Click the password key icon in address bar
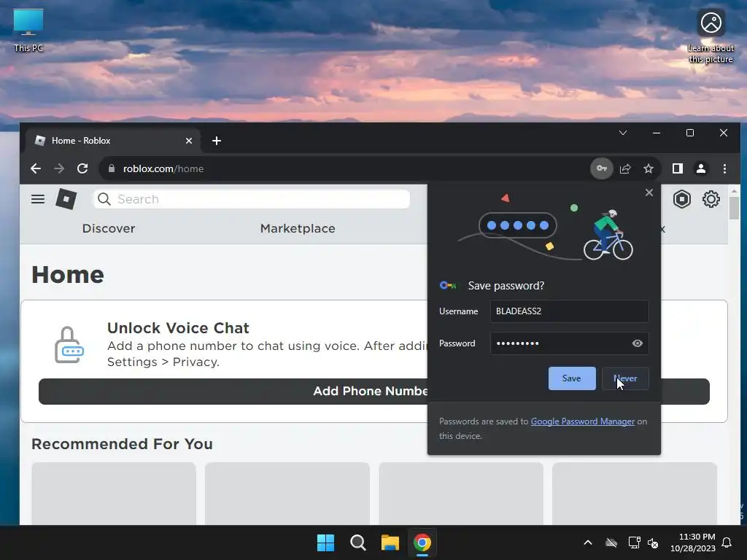The image size is (747, 560). pos(602,168)
